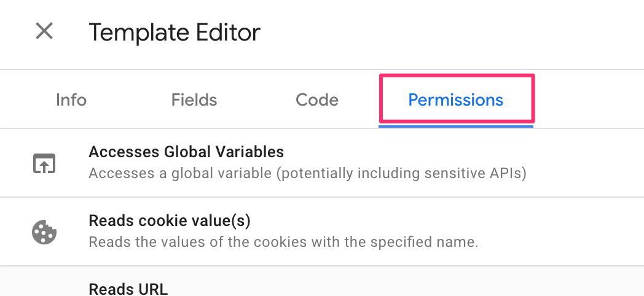Select the Permissions tab

(x=456, y=99)
